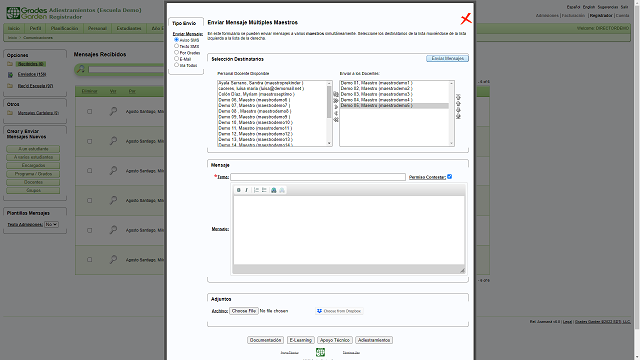Select the Por Grades radio option
The image size is (640, 360).
click(x=176, y=52)
